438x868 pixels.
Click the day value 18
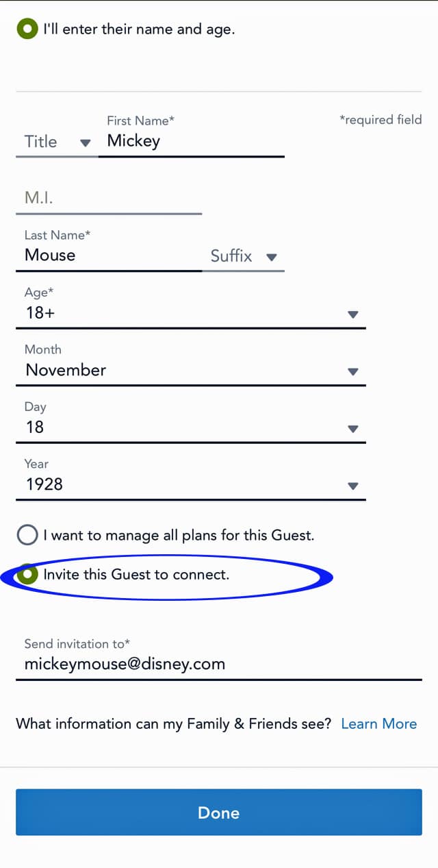pos(35,427)
